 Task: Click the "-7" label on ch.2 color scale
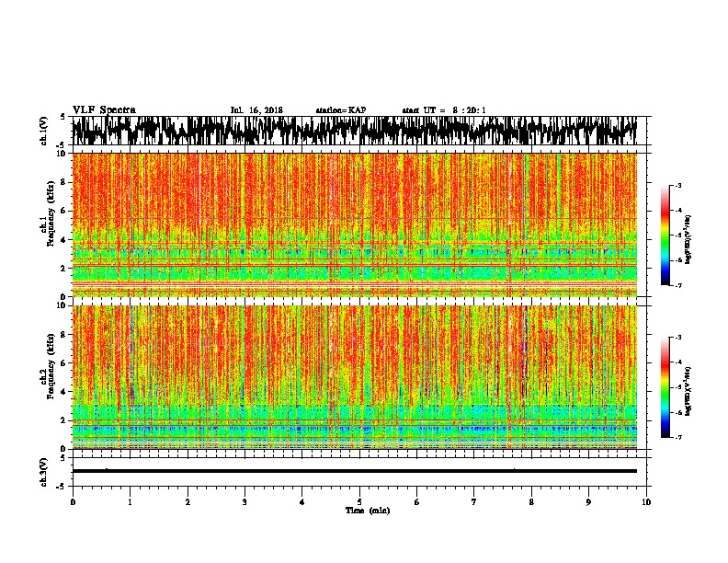click(677, 438)
